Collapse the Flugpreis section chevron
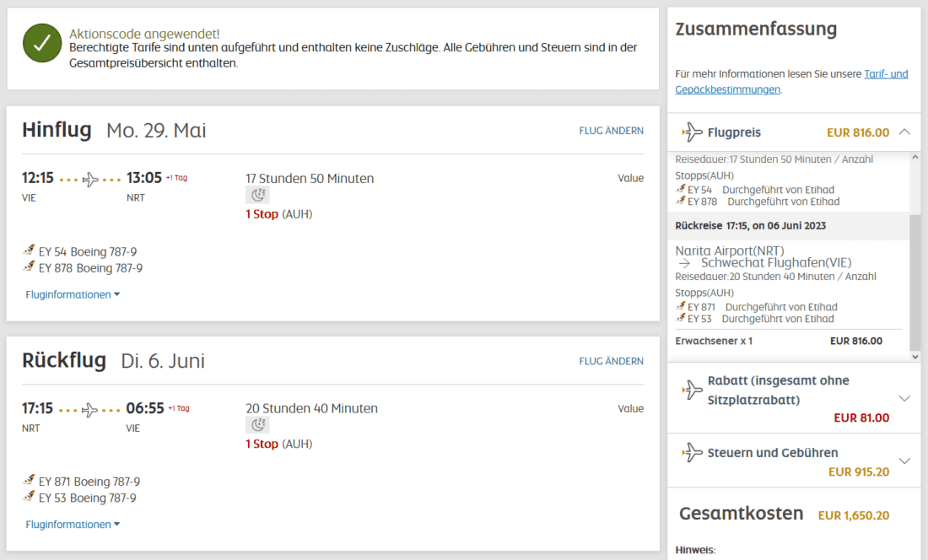Screen dimensions: 928x560 coord(904,132)
